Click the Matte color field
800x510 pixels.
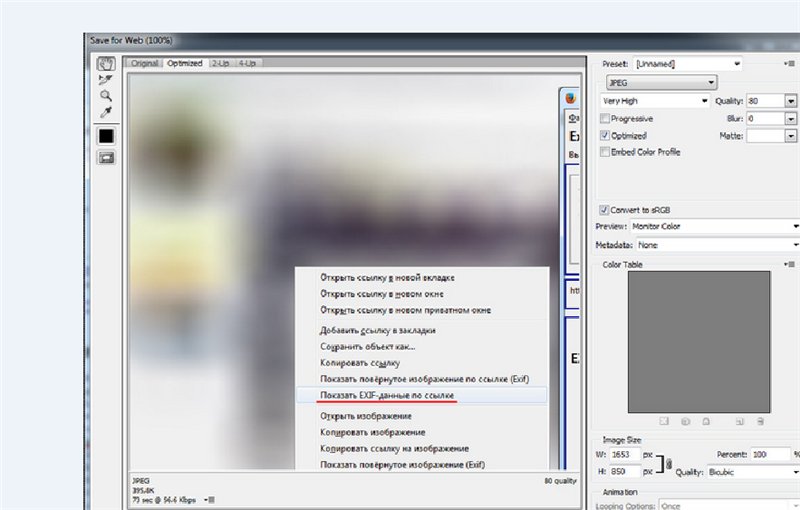[x=765, y=136]
